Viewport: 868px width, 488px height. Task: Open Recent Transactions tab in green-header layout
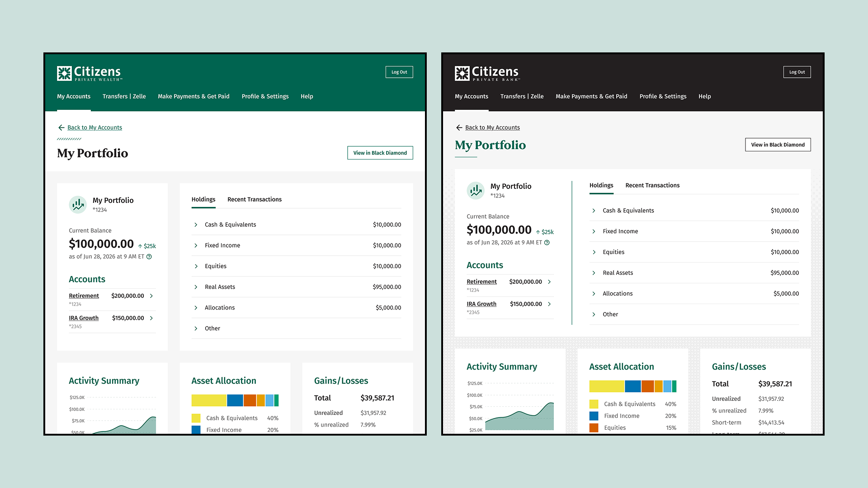point(254,199)
